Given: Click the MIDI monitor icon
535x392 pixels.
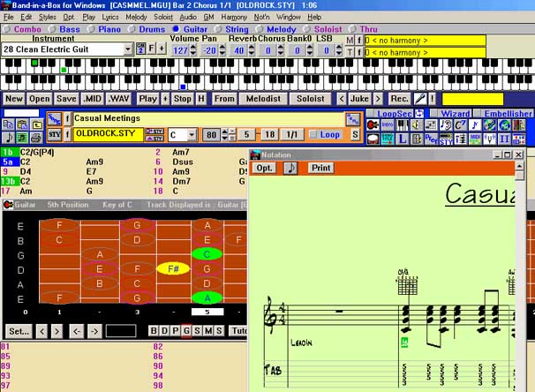Looking at the screenshot, I should coord(475,139).
